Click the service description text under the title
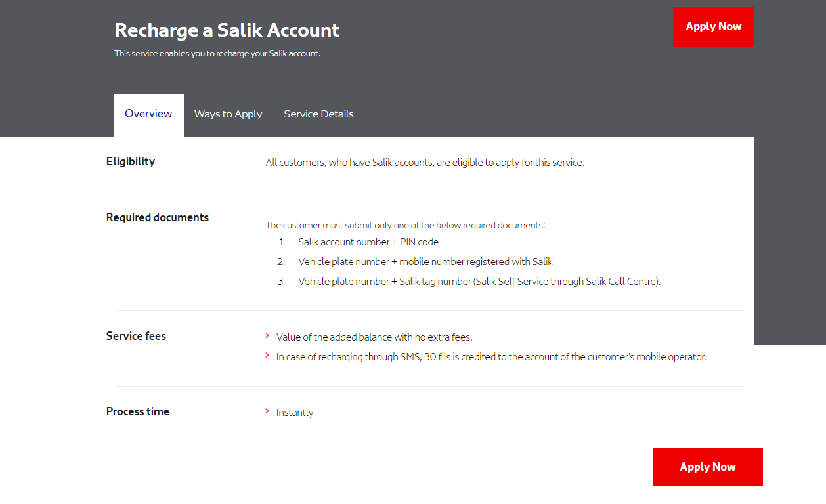The height and width of the screenshot is (504, 826). pos(217,53)
